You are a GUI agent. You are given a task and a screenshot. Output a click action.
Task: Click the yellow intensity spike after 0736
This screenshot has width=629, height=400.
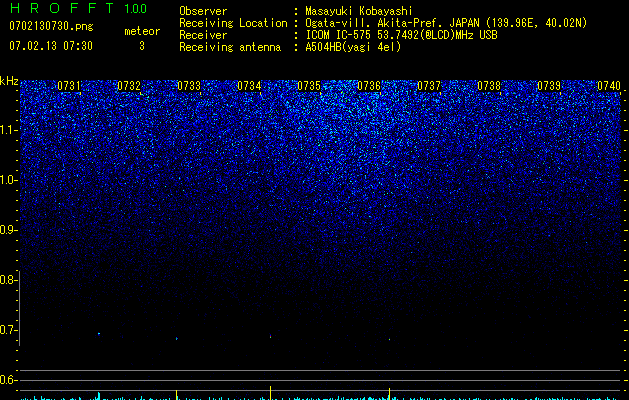pyautogui.click(x=389, y=394)
